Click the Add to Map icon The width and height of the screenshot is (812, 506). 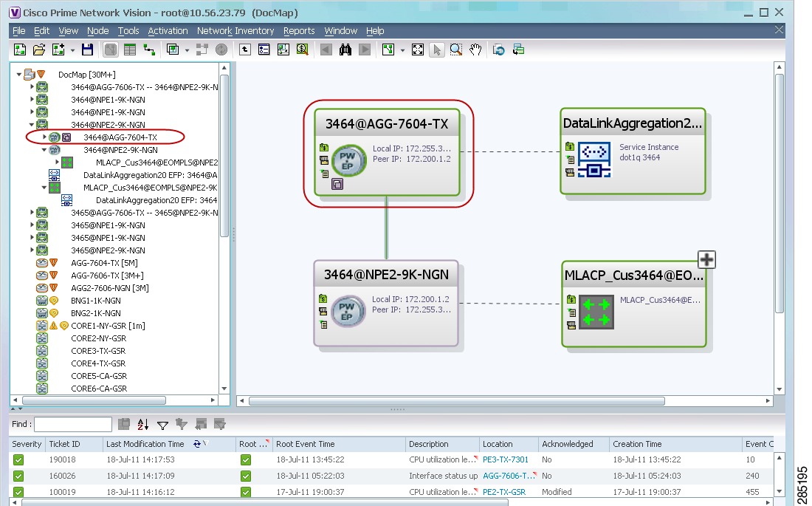point(58,49)
